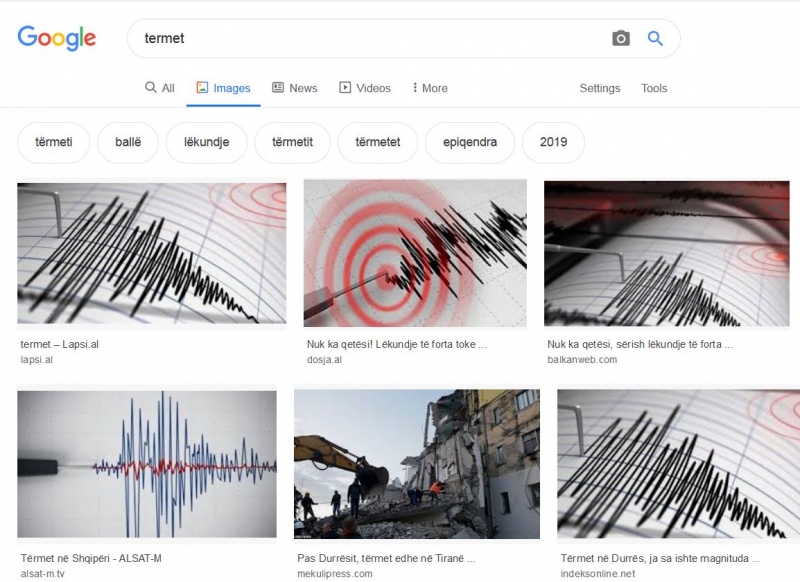The image size is (800, 582).
Task: Select the Images tab
Action: point(223,88)
